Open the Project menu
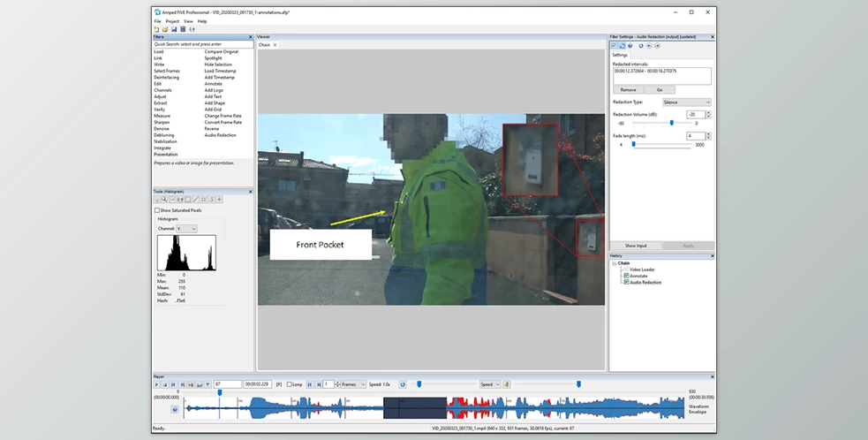Viewport: 868px width, 440px height. point(172,21)
